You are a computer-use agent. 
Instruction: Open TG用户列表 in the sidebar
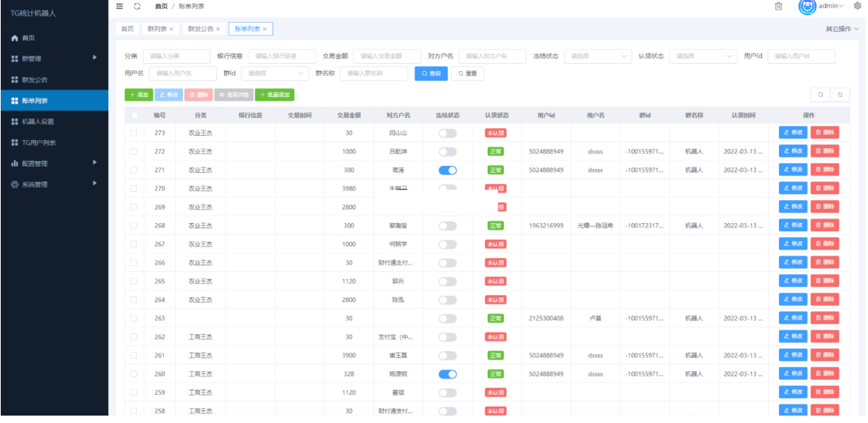tap(54, 143)
